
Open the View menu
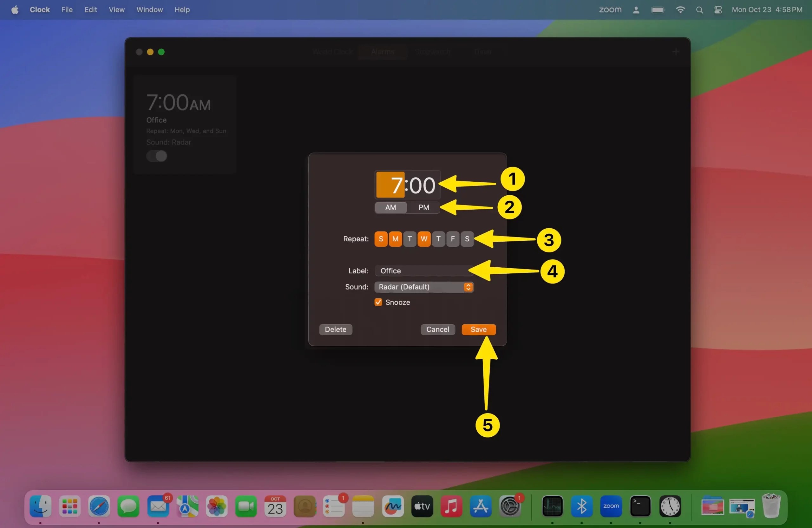point(116,10)
